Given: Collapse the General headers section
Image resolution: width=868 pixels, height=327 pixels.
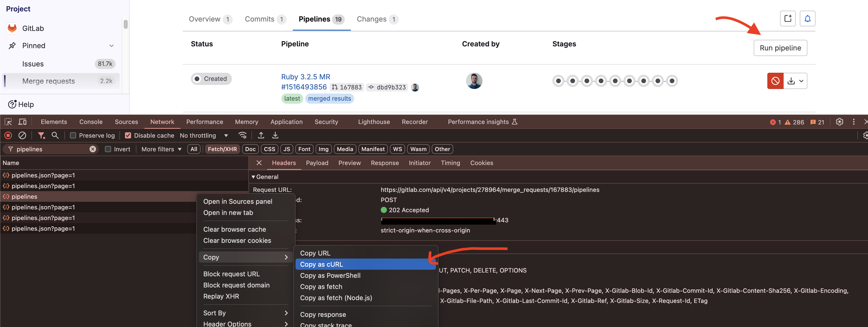Looking at the screenshot, I should [254, 176].
